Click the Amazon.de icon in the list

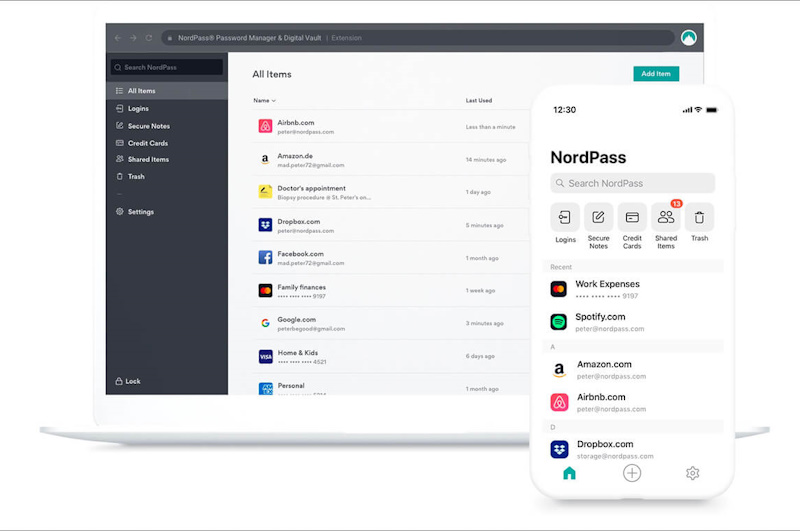click(265, 159)
